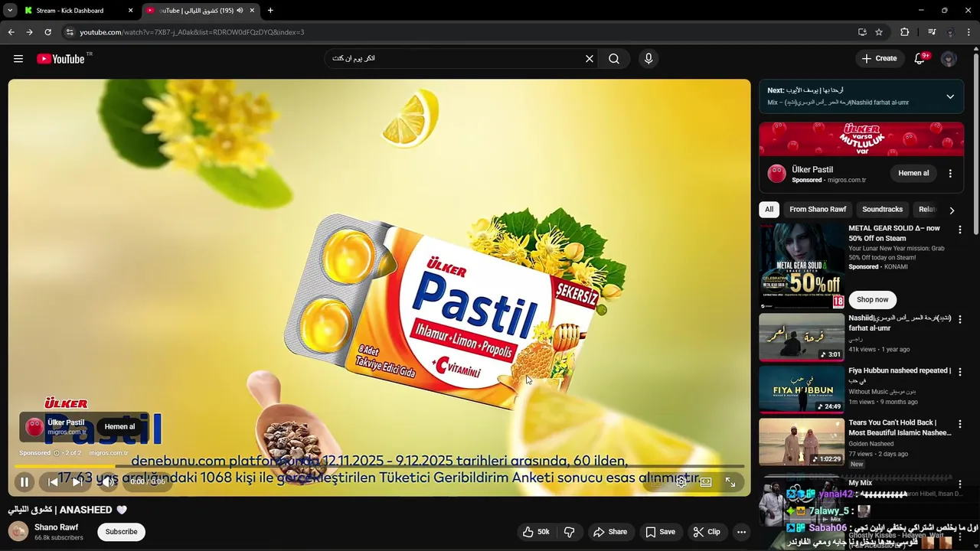Click the youtube.com address bar
The height and width of the screenshot is (551, 980).
(459, 32)
